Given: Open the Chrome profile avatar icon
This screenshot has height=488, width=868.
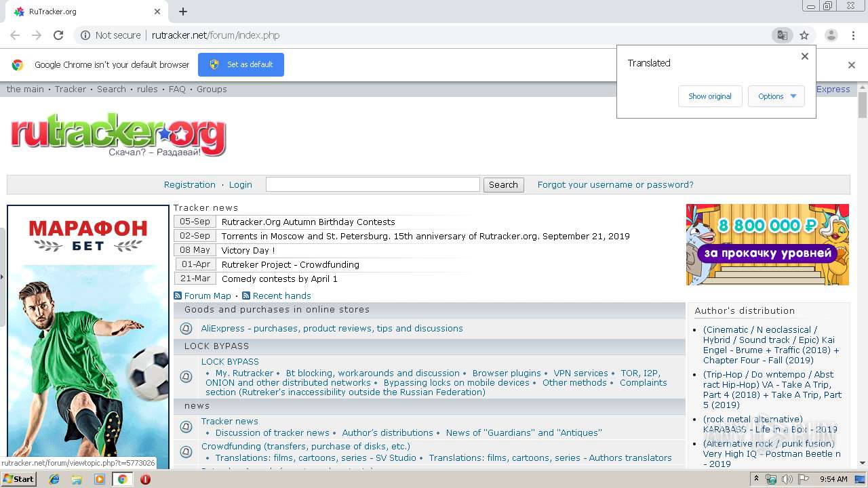Looking at the screenshot, I should click(831, 35).
